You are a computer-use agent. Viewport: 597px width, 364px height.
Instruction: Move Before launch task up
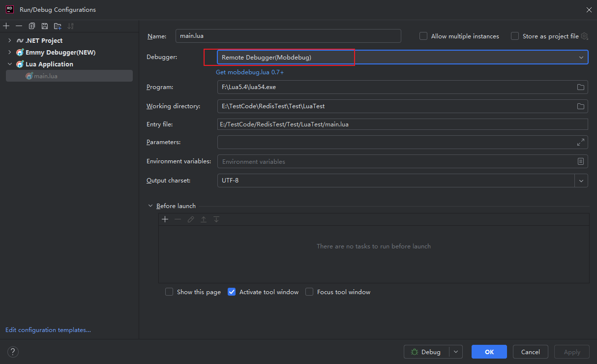point(204,219)
